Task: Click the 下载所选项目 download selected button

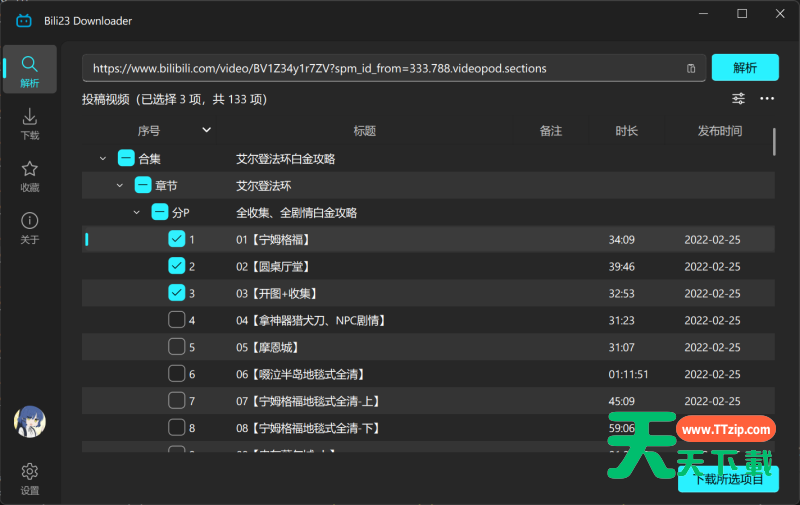Action: point(729,479)
